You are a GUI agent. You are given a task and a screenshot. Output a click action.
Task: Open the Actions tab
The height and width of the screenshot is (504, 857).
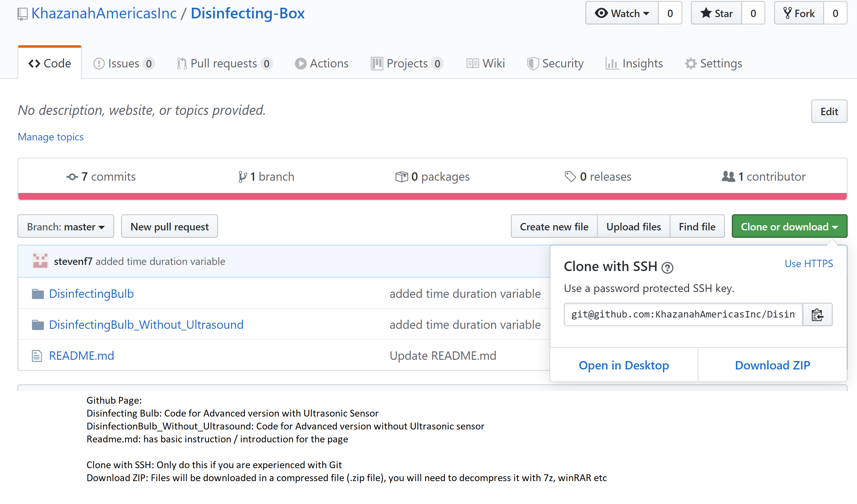pyautogui.click(x=321, y=63)
